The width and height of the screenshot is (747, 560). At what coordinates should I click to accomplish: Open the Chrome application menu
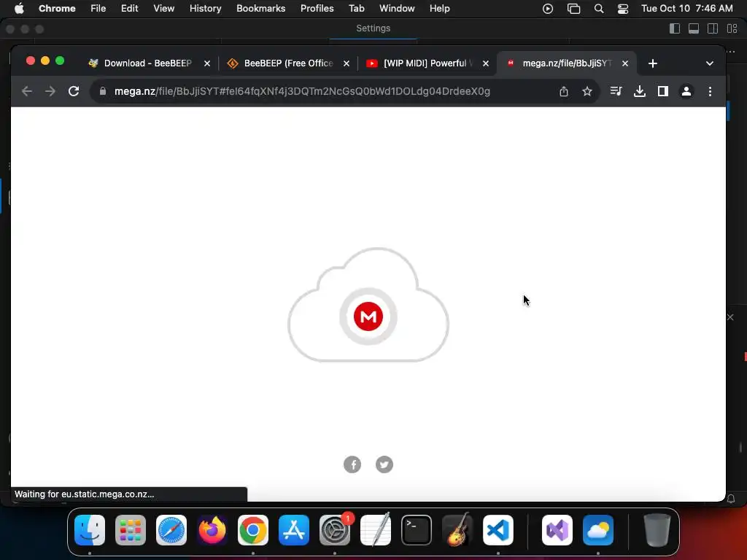point(57,9)
